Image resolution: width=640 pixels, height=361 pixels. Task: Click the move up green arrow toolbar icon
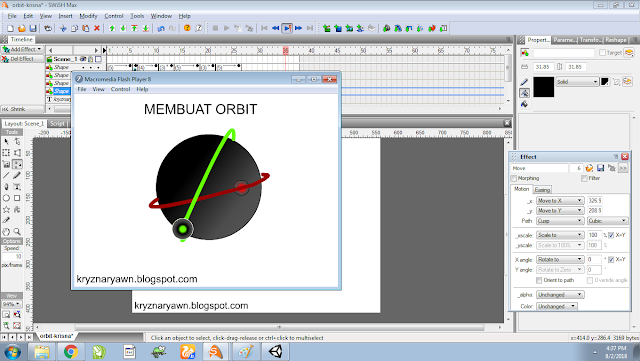click(112, 28)
